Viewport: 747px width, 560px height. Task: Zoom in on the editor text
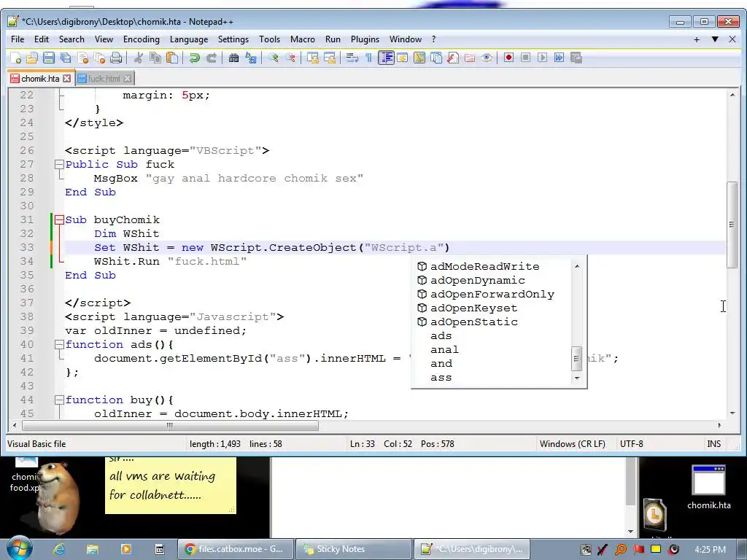pyautogui.click(x=273, y=58)
